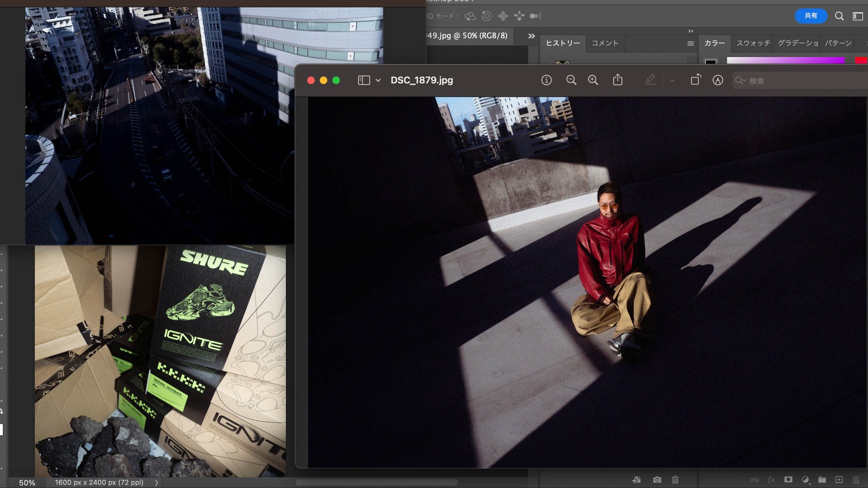Screen dimensions: 868x488
Task: Click the blue 共有 share button
Action: [x=811, y=16]
